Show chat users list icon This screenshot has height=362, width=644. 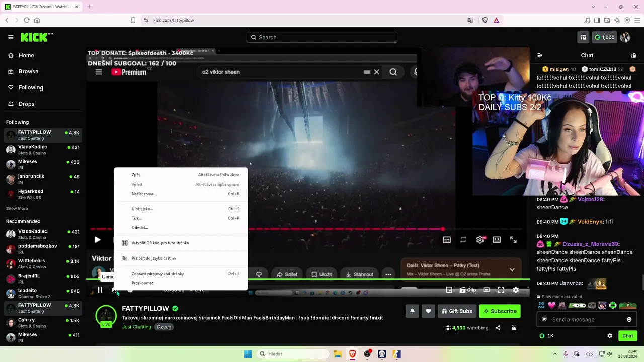click(634, 55)
